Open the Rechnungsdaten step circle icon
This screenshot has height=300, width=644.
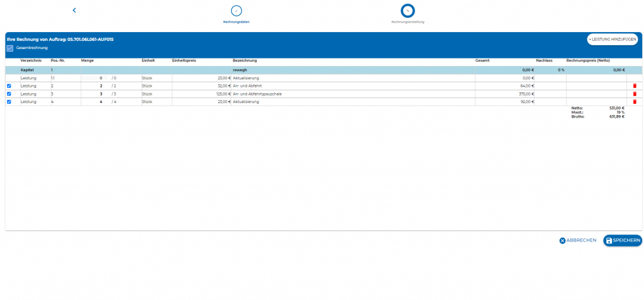click(x=236, y=11)
